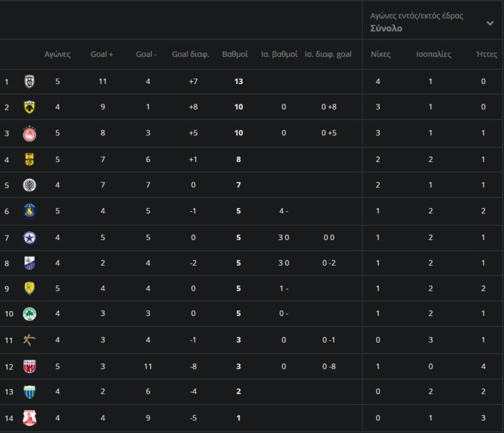Image resolution: width=504 pixels, height=433 pixels.
Task: Select the Ισοπαλίες column header
Action: 434,54
